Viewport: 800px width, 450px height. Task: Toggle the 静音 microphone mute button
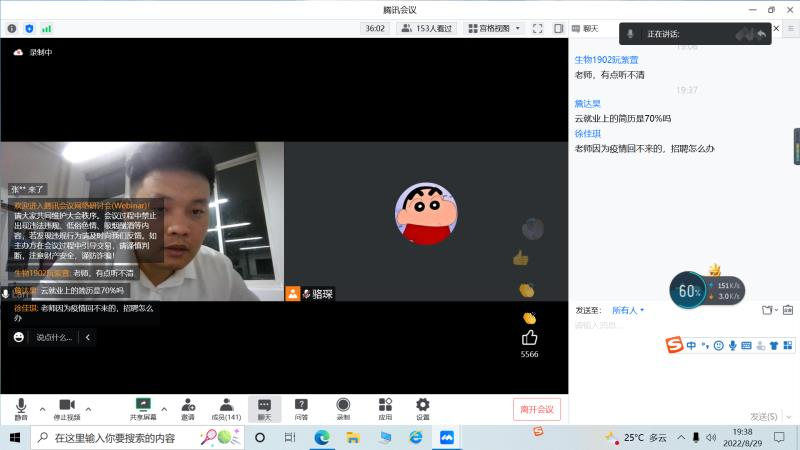point(21,407)
